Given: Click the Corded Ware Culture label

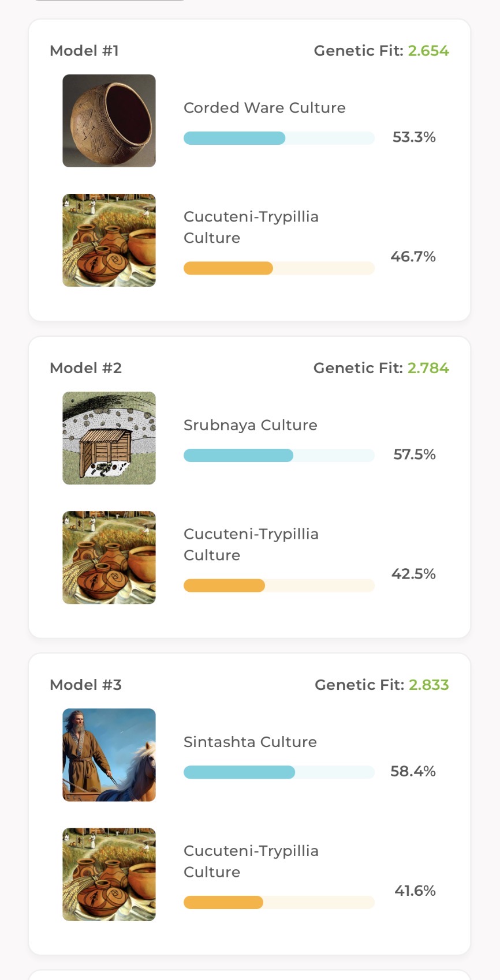Looking at the screenshot, I should click(x=264, y=108).
